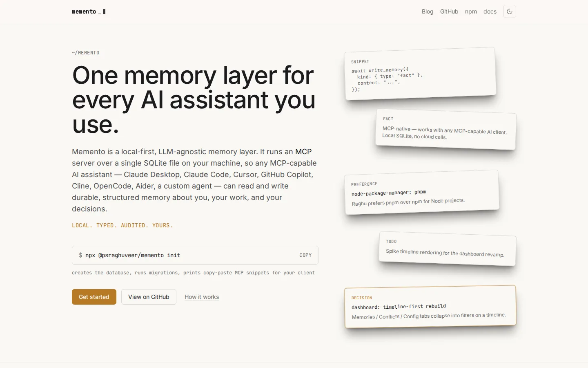Go to the npm page link

(471, 11)
